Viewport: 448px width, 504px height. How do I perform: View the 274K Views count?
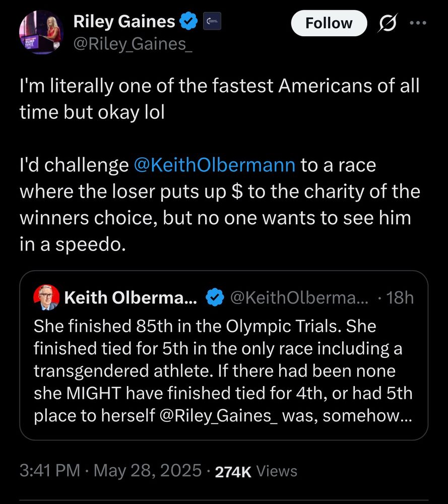pyautogui.click(x=256, y=471)
